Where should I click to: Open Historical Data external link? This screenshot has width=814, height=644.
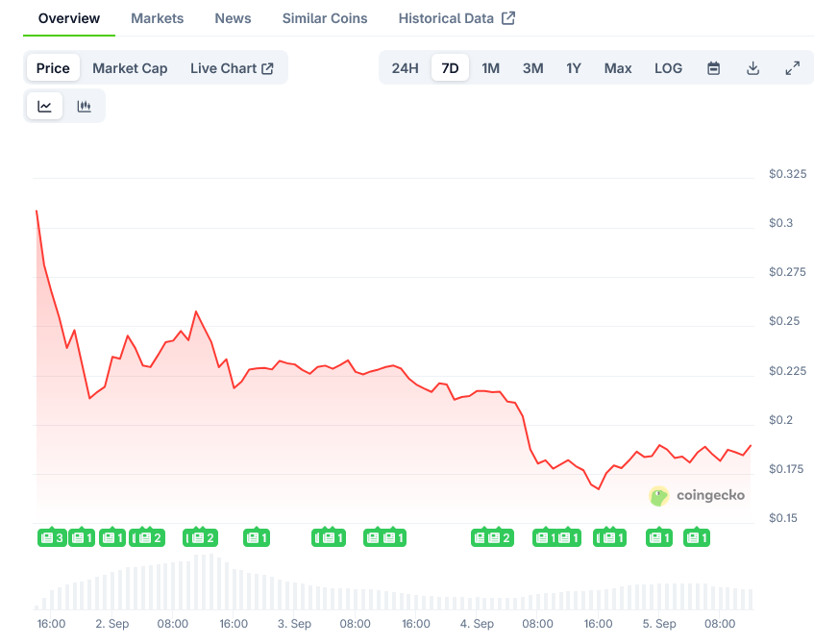456,18
